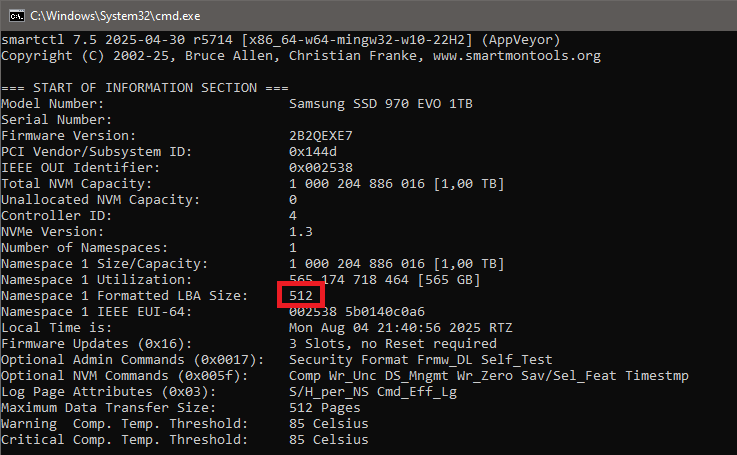The image size is (737, 455).
Task: Click the Firmware Version label
Action: tap(68, 136)
